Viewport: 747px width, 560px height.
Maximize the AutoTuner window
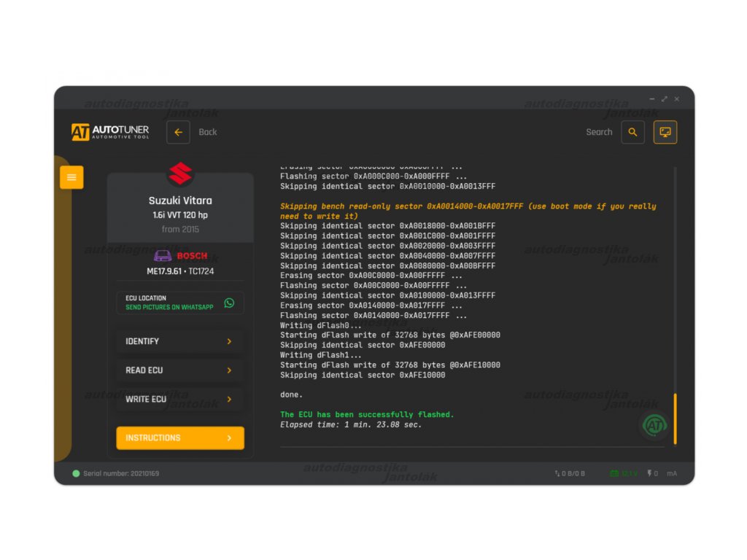[664, 99]
